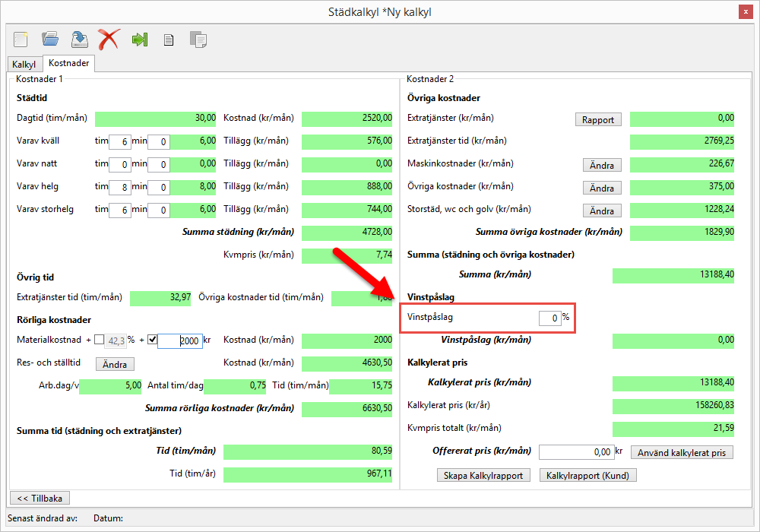The image size is (760, 532).
Task: Open a saved calculation via folder icon
Action: coord(50,39)
